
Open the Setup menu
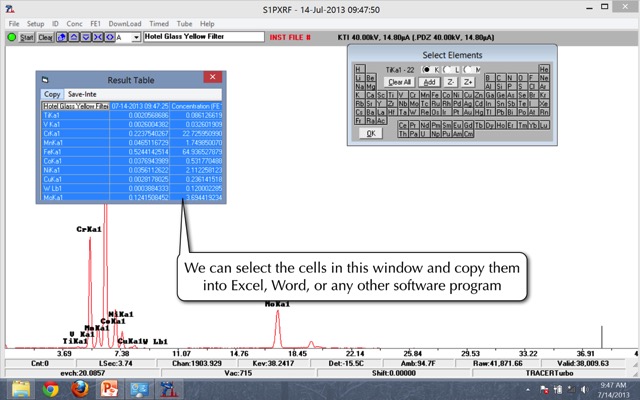coord(35,23)
